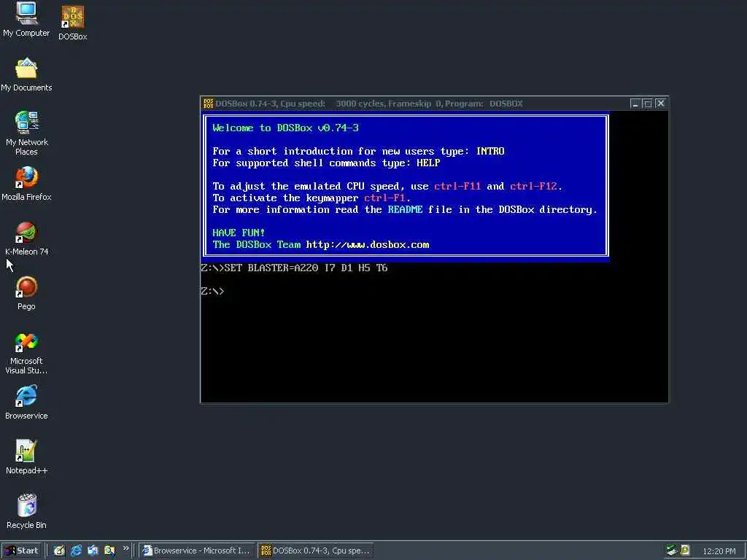747x560 pixels.
Task: Open the DOSBox window system menu icon
Action: coord(208,104)
